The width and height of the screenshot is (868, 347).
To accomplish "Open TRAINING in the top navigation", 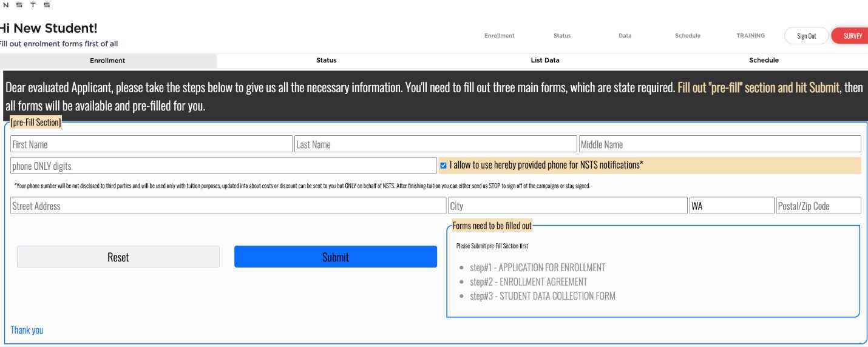I will coord(750,36).
